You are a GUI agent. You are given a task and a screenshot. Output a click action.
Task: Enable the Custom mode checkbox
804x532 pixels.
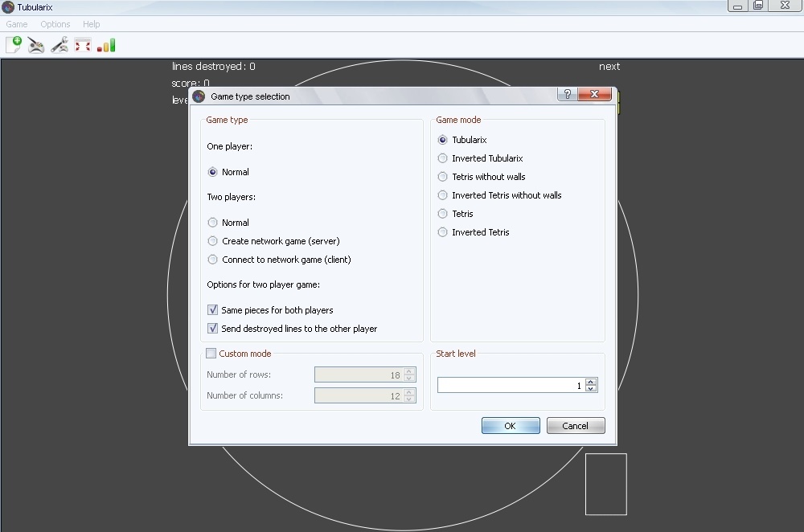pos(211,353)
